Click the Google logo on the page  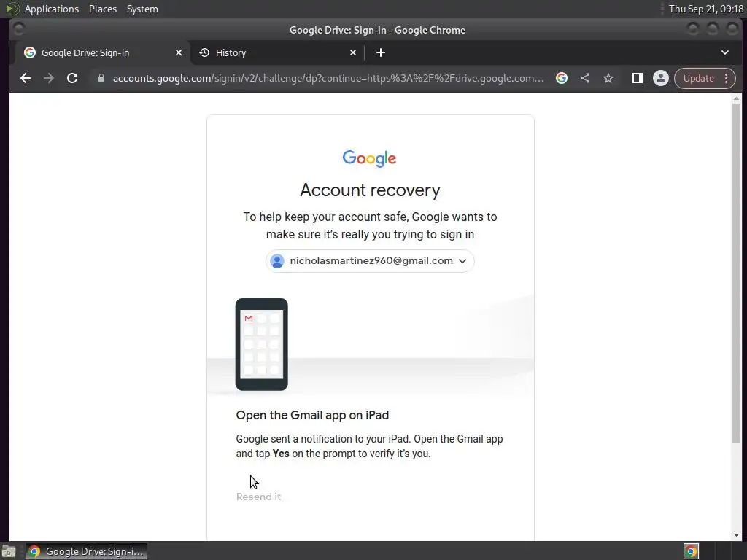370,158
